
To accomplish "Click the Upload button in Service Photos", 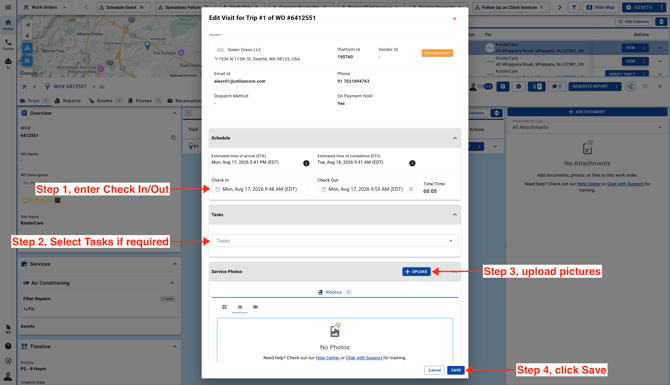I will click(416, 271).
